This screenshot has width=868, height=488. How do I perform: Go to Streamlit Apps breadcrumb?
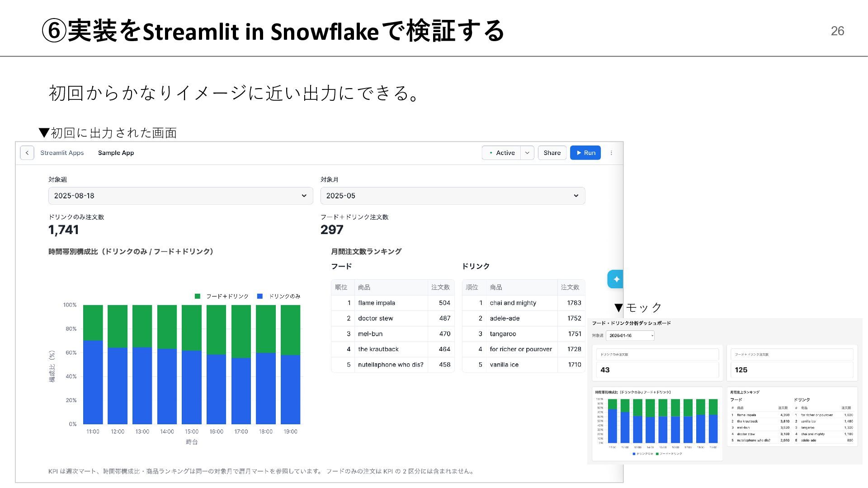pos(62,153)
